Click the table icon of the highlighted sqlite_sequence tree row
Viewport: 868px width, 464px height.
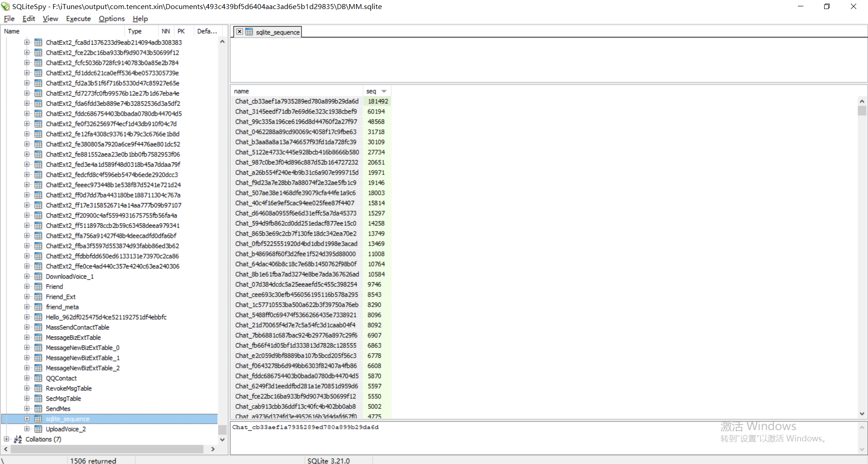[x=38, y=419]
